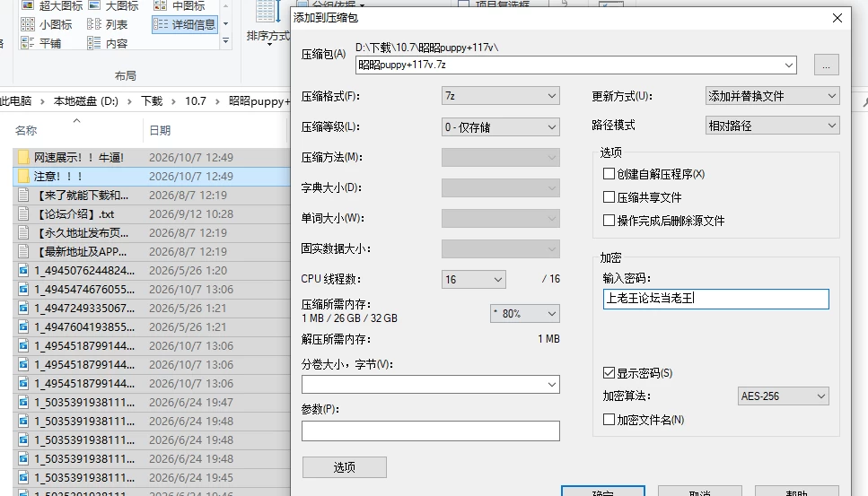Select 1_5035391938111... file dated 2026/6/24 19:45

[151, 477]
